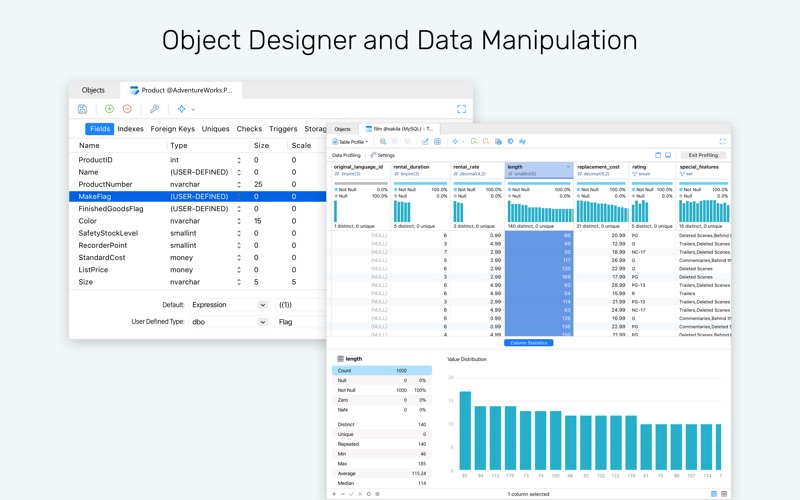The height and width of the screenshot is (500, 800).
Task: Select the film @sakila tab
Action: click(x=399, y=129)
